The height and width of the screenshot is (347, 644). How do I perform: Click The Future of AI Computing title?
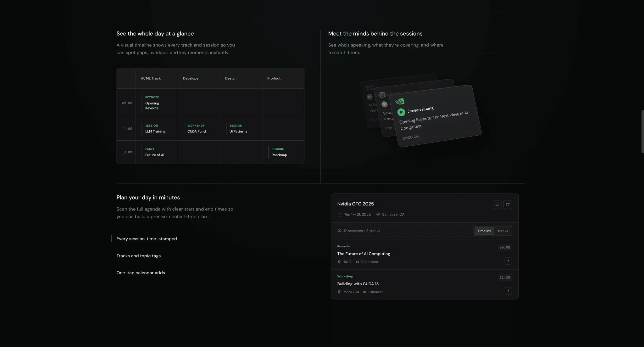click(x=364, y=254)
